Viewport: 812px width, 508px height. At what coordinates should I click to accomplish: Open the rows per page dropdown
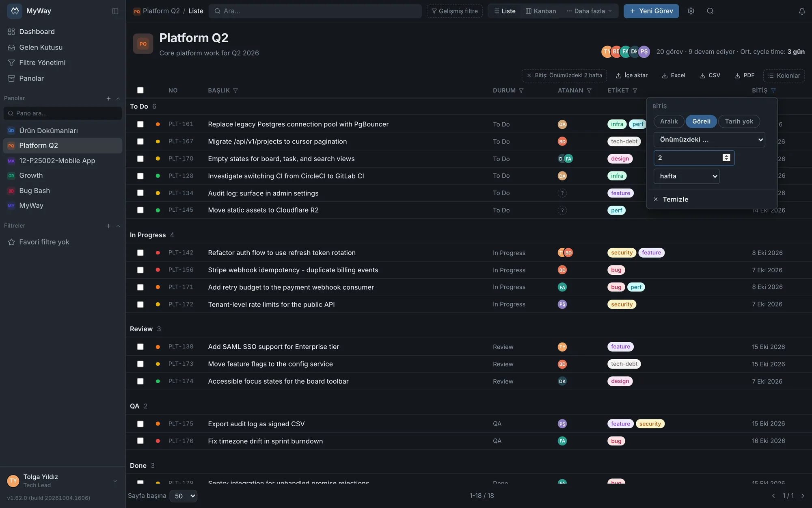pyautogui.click(x=184, y=496)
